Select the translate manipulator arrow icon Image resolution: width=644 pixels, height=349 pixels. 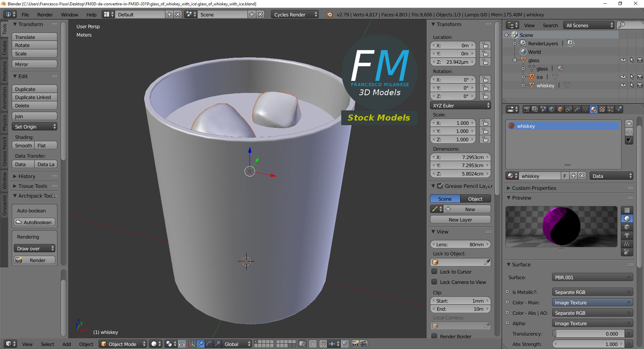click(x=201, y=344)
